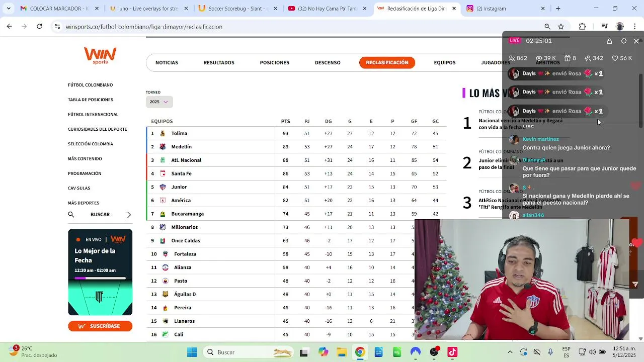Bookmark this page with the star icon
Image resolution: width=644 pixels, height=362 pixels.
pyautogui.click(x=561, y=27)
